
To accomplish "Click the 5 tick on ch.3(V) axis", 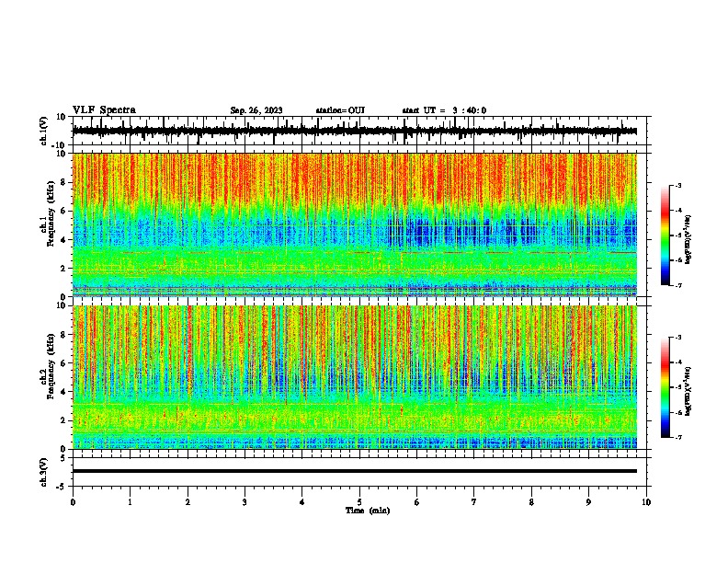I will [64, 458].
